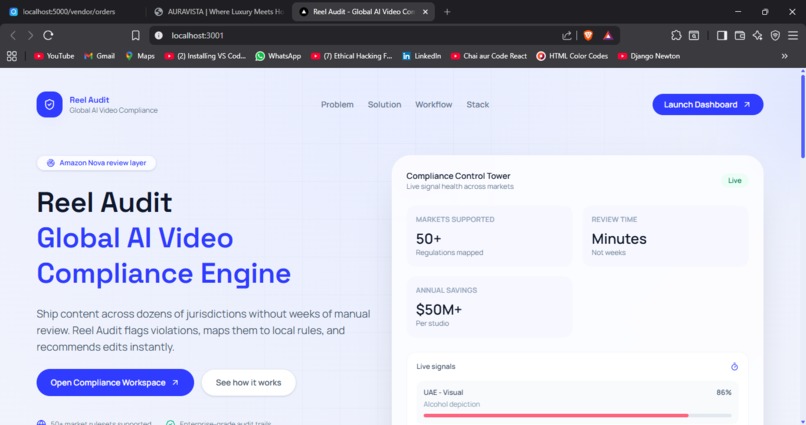This screenshot has height=425, width=806.
Task: Open Brave Wallet icon
Action: [x=740, y=35]
